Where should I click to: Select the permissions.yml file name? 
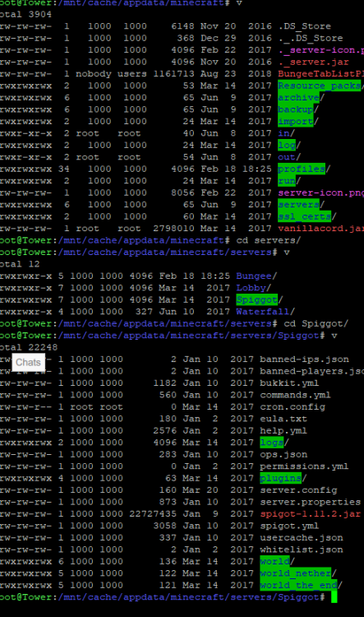pos(304,466)
